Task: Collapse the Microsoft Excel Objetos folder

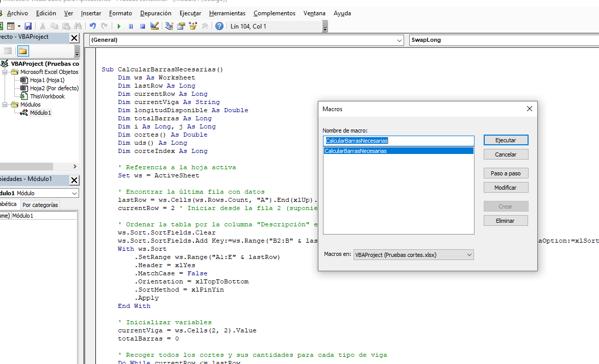Action: 6,72
